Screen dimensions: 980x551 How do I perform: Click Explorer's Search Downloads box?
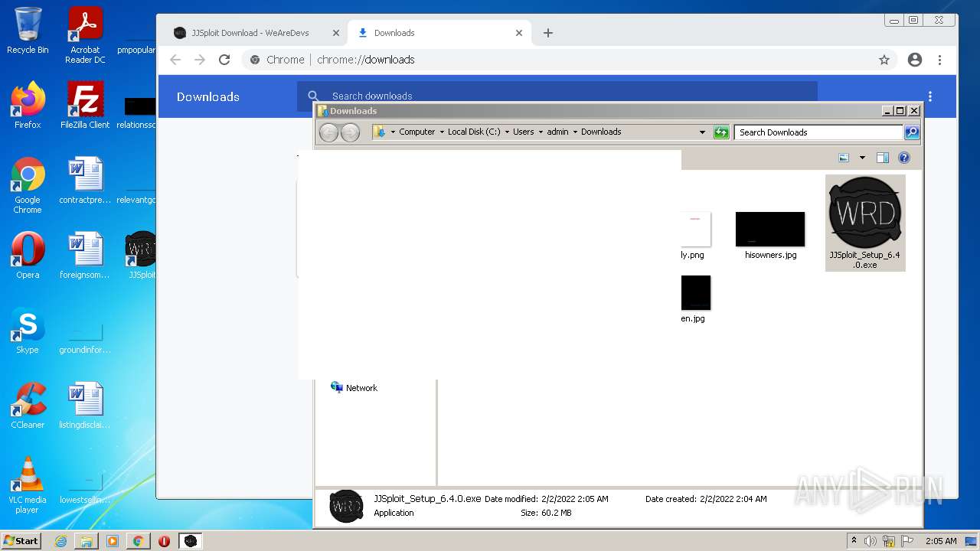pyautogui.click(x=818, y=132)
